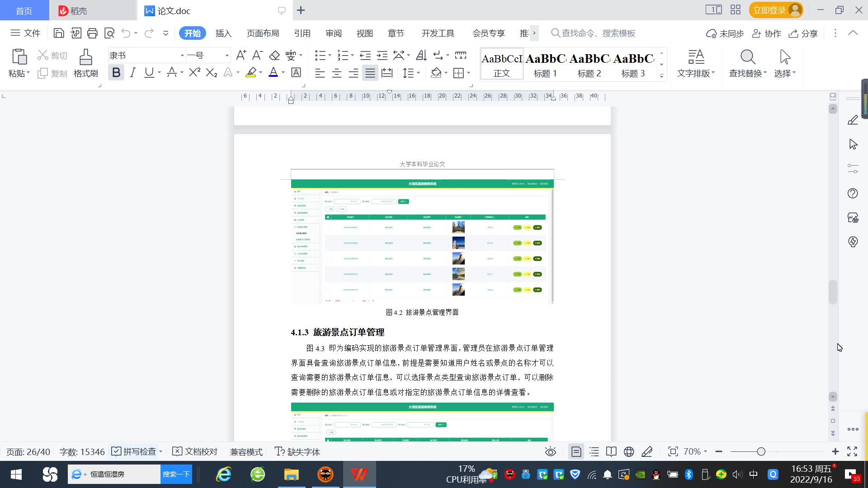Click the superscript X² icon

point(194,73)
